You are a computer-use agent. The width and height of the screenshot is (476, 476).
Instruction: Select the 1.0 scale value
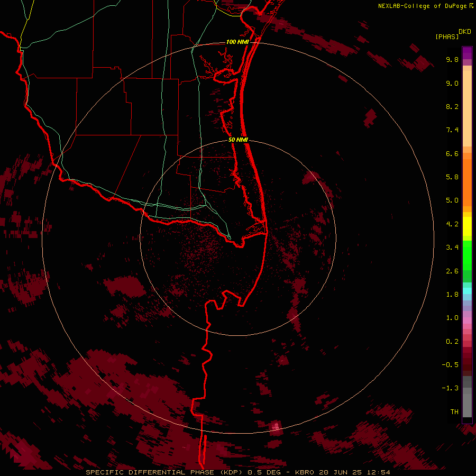point(452,318)
